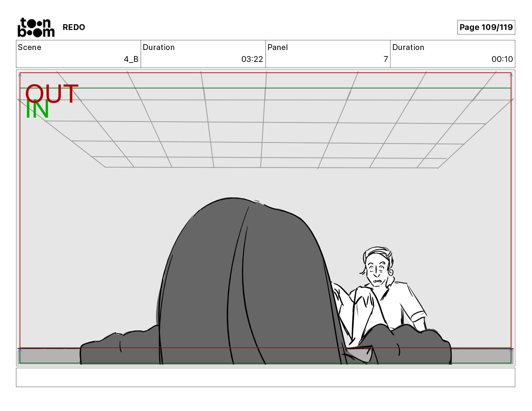Select the Scene label

click(x=30, y=47)
